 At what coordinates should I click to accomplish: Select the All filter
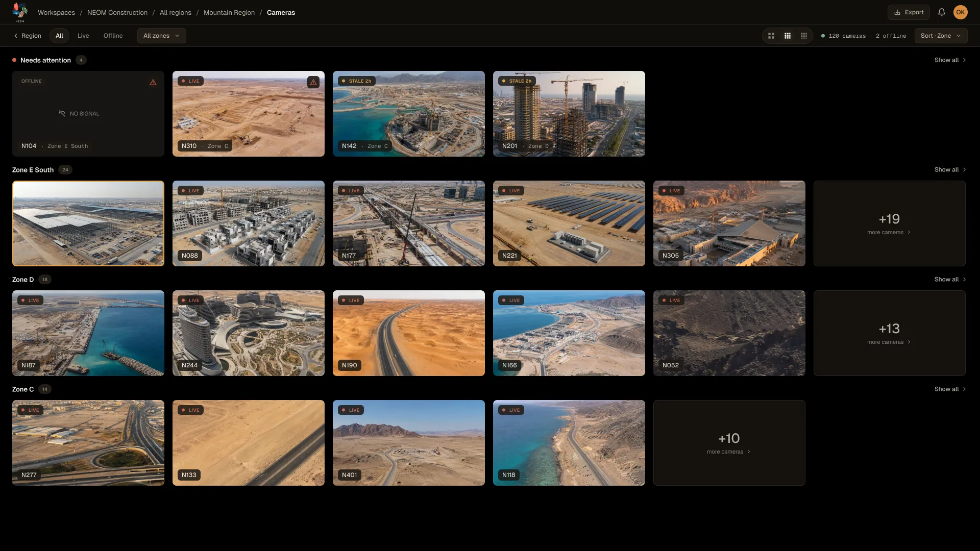(59, 36)
